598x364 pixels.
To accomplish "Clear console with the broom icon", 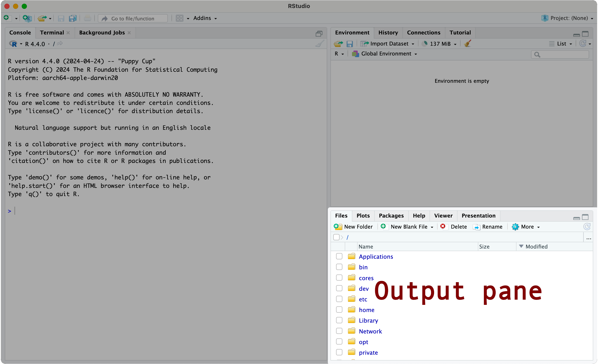I will click(x=320, y=44).
